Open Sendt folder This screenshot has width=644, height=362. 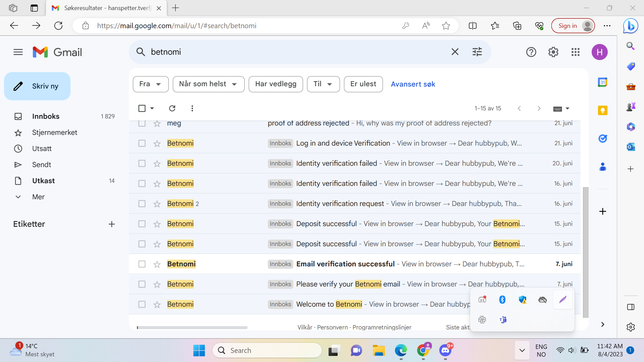tap(41, 165)
